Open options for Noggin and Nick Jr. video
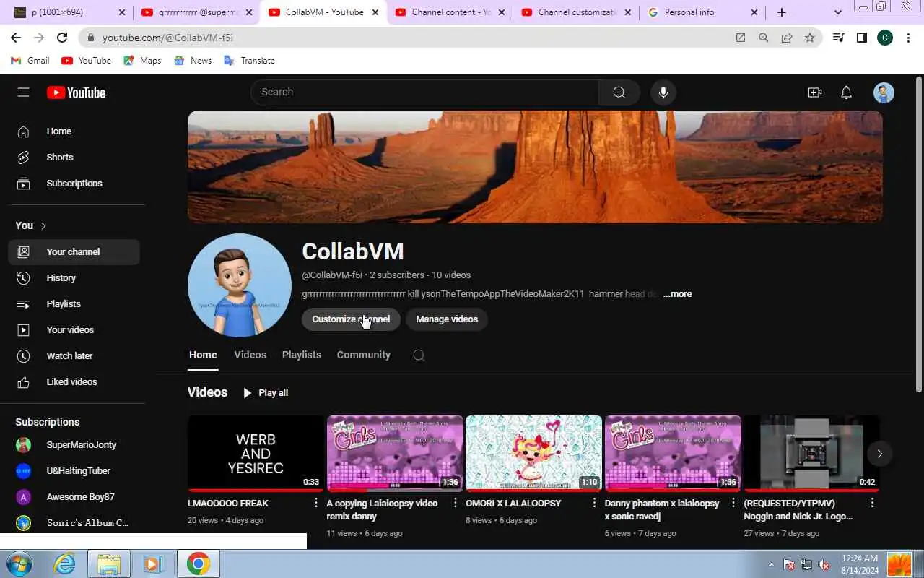The image size is (924, 578). [872, 503]
